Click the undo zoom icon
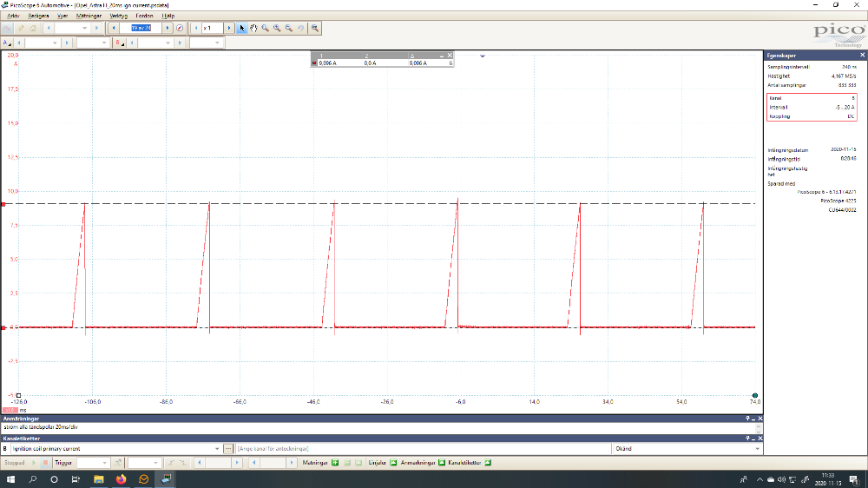The image size is (868, 488). tap(300, 28)
